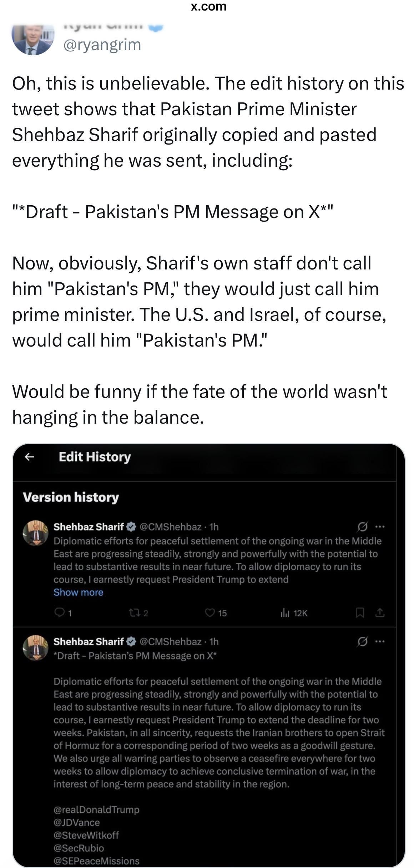Share the first version tweet
Image resolution: width=414 pixels, height=868 pixels.
click(x=380, y=613)
